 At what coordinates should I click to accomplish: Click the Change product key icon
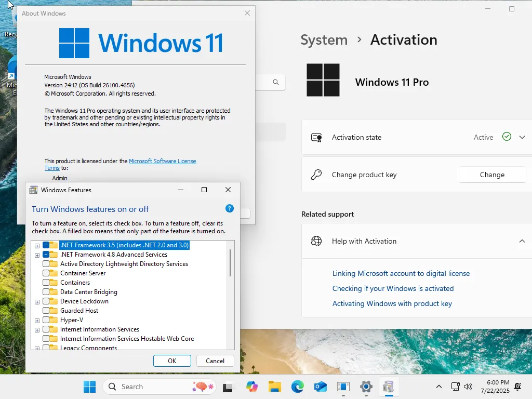point(316,175)
